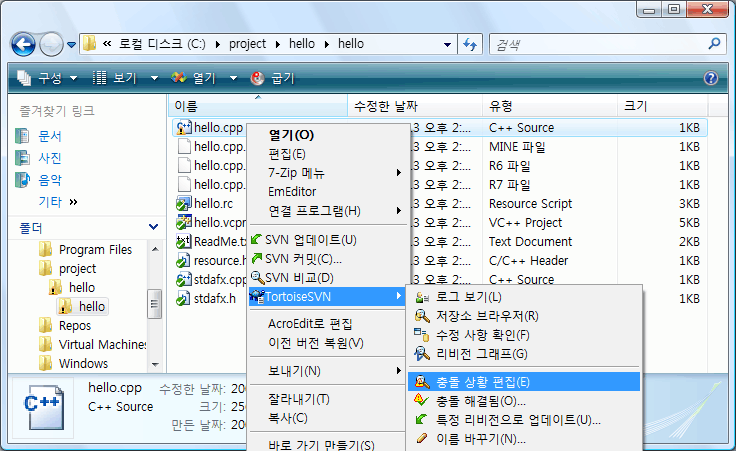Image resolution: width=736 pixels, height=451 pixels.
Task: Open the 보기 views dropdown
Action: tap(126, 78)
